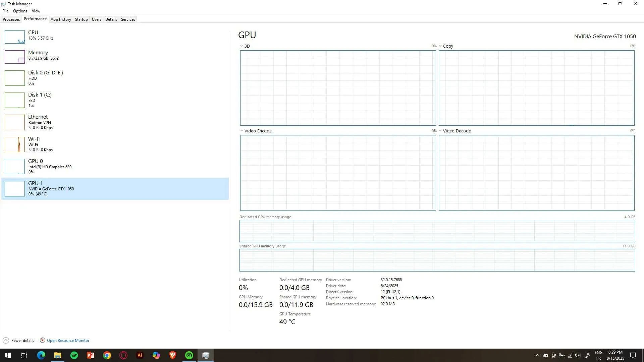This screenshot has height=362, width=644.
Task: Switch to the Processes tab
Action: click(11, 19)
